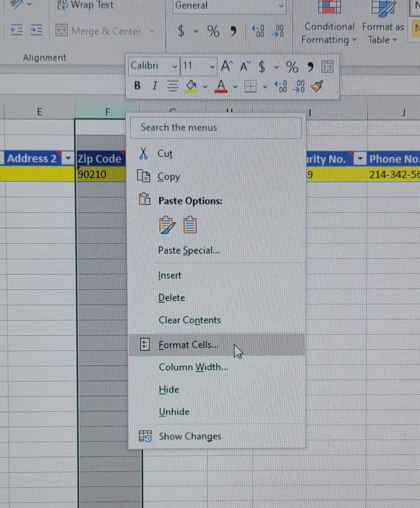Click percent style in mini toolbar
This screenshot has width=420, height=508.
click(x=292, y=67)
